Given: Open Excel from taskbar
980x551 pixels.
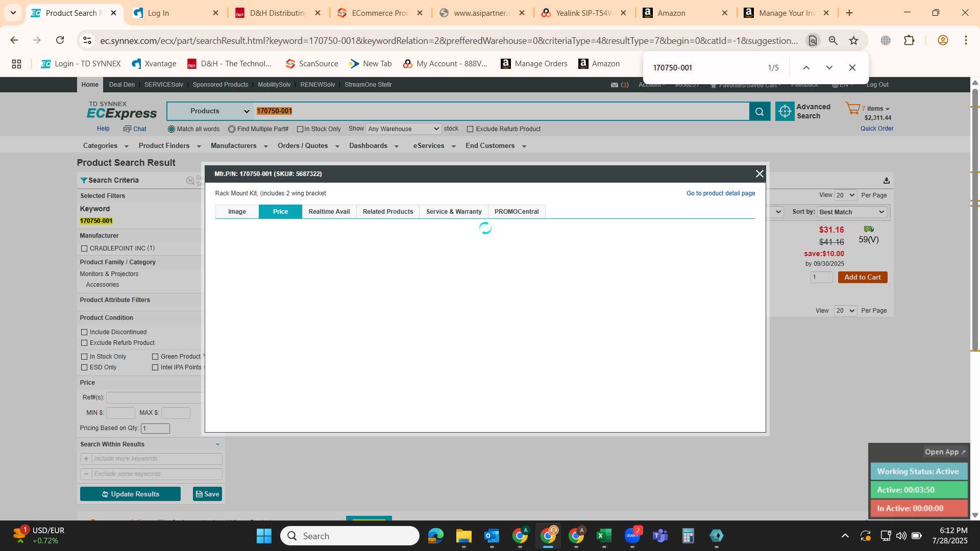Looking at the screenshot, I should [604, 536].
